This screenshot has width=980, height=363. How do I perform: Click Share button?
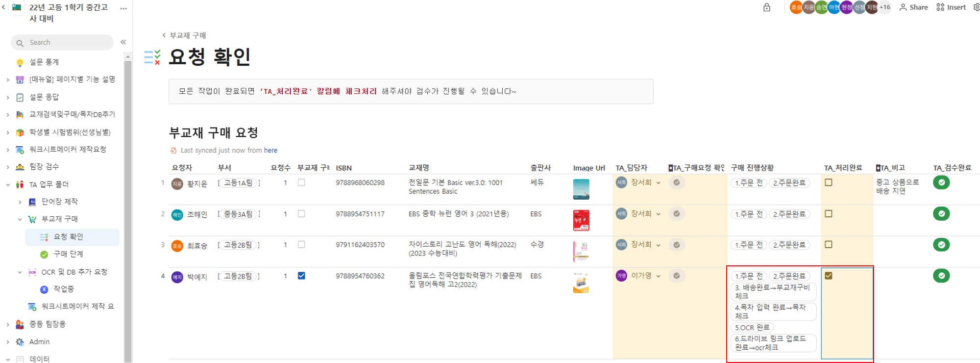[x=913, y=7]
